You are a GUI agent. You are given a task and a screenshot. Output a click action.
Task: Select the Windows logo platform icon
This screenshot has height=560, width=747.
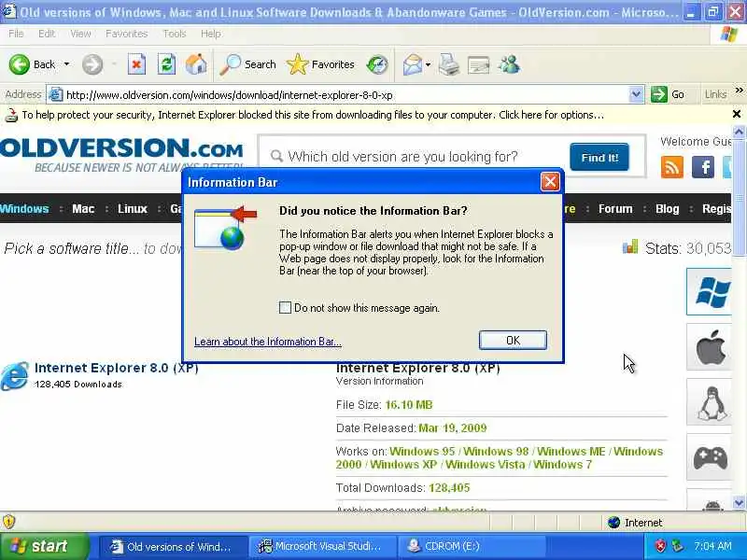(x=710, y=291)
